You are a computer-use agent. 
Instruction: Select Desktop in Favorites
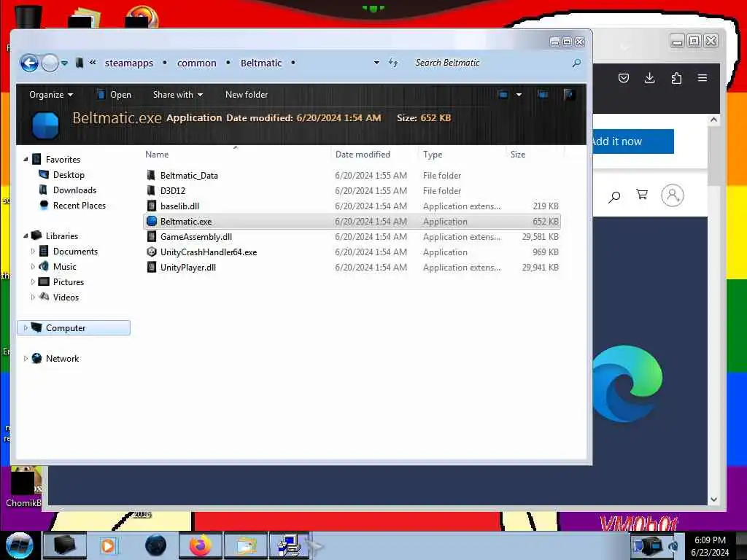(69, 175)
